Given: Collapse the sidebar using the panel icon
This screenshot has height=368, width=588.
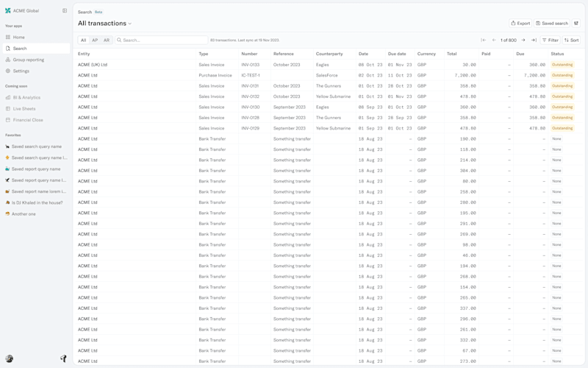Looking at the screenshot, I should pos(65,10).
